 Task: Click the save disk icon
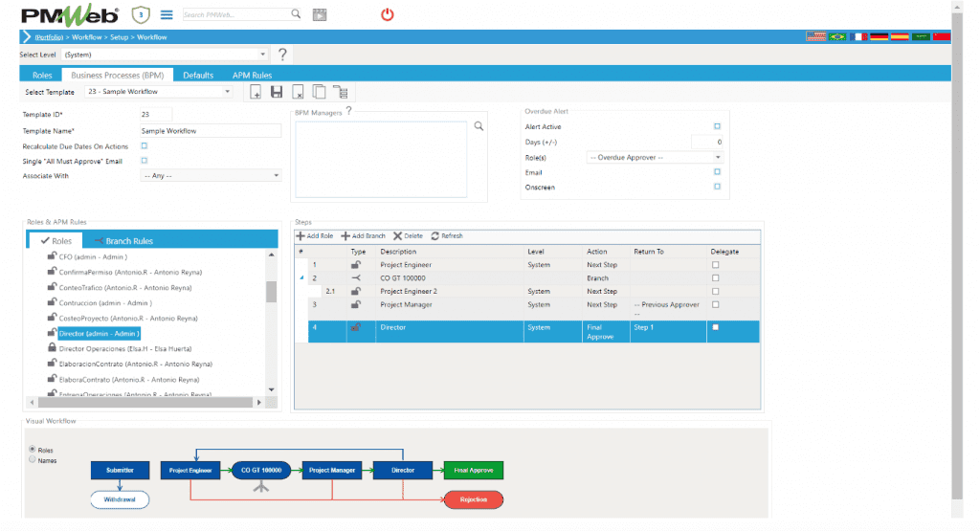point(277,92)
